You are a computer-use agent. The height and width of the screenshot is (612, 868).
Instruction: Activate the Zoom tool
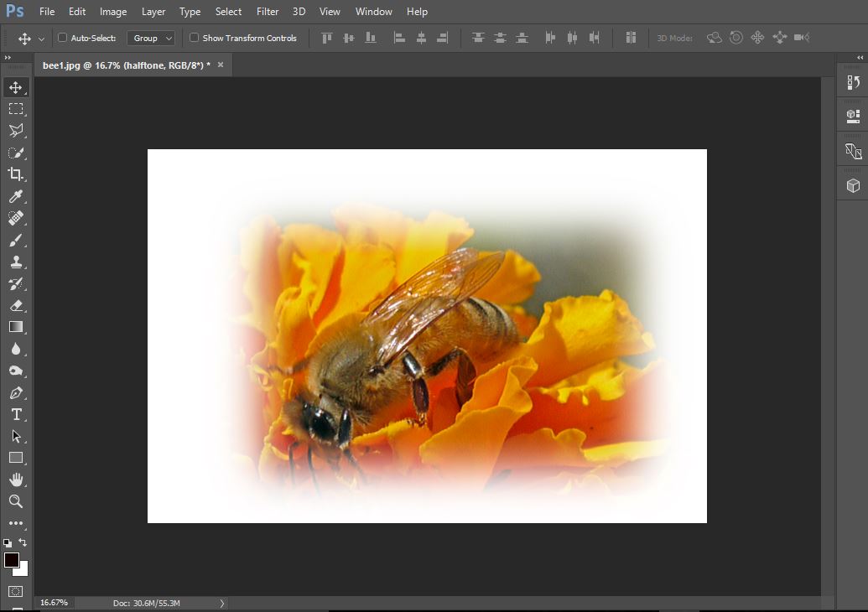click(15, 501)
